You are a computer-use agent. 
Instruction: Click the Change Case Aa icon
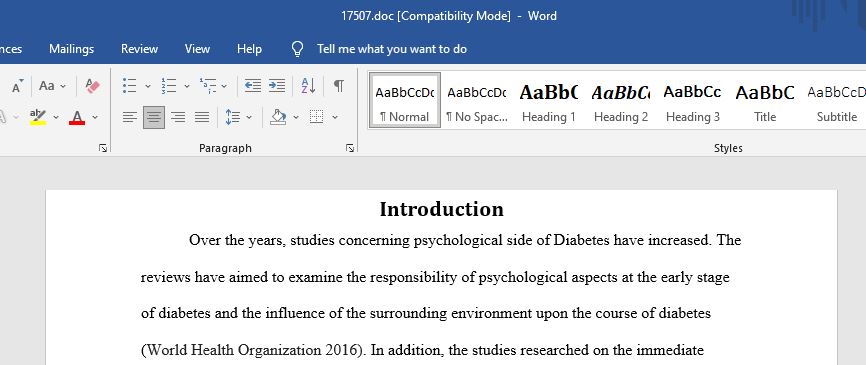pos(47,86)
